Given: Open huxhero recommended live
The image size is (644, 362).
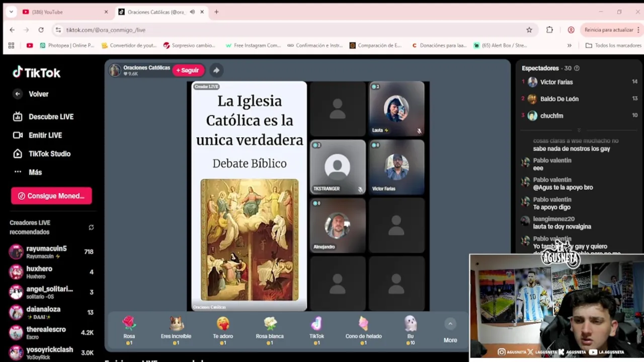Looking at the screenshot, I should click(51, 272).
